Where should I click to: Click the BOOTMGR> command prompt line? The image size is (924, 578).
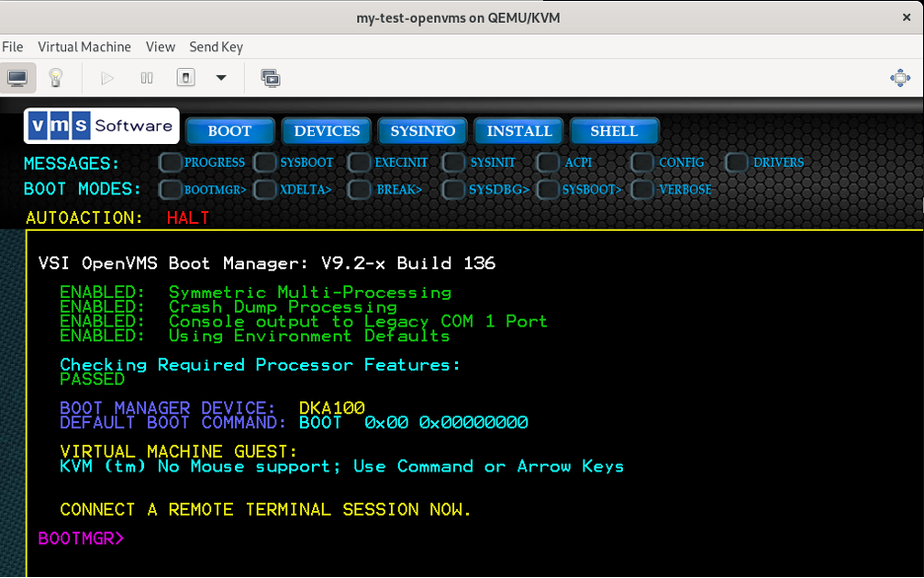pos(80,539)
